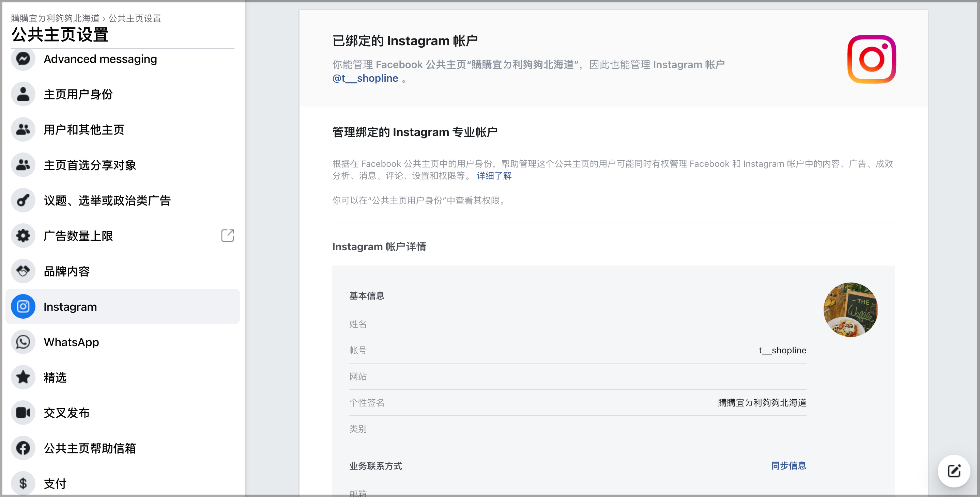Open the @t__shopline Instagram account link
980x497 pixels.
click(x=365, y=78)
